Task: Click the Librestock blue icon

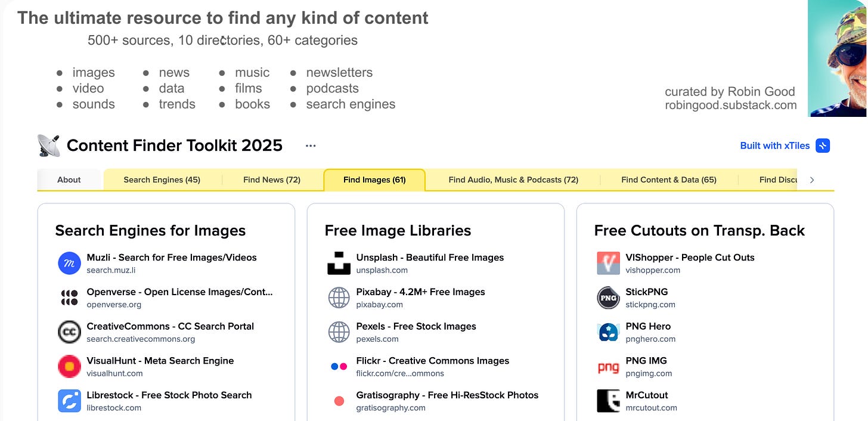Action: click(69, 401)
